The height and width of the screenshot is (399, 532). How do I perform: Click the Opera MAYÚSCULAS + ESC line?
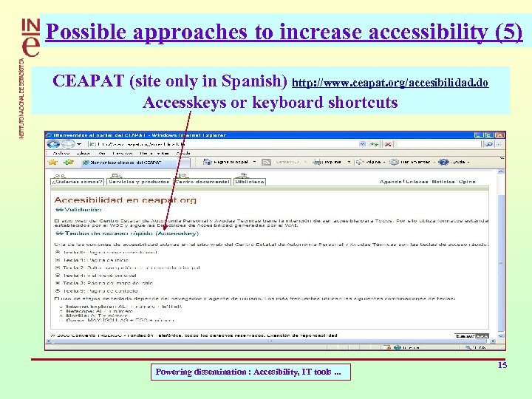click(120, 320)
